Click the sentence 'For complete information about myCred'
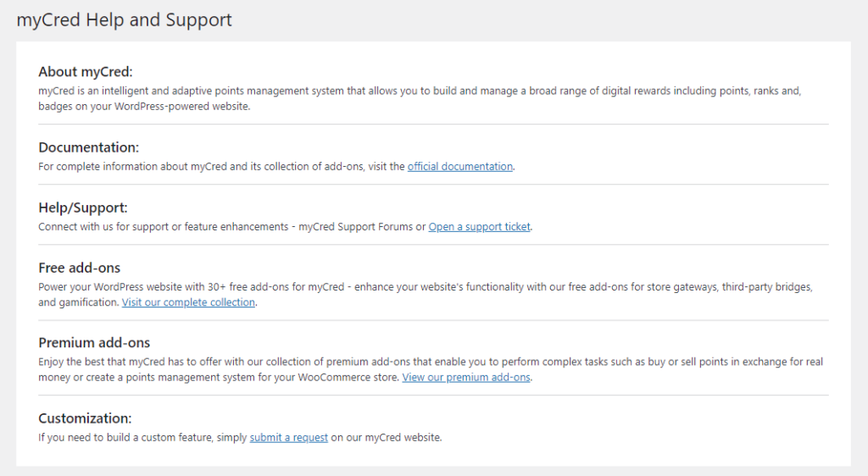The width and height of the screenshot is (868, 476). click(x=276, y=166)
